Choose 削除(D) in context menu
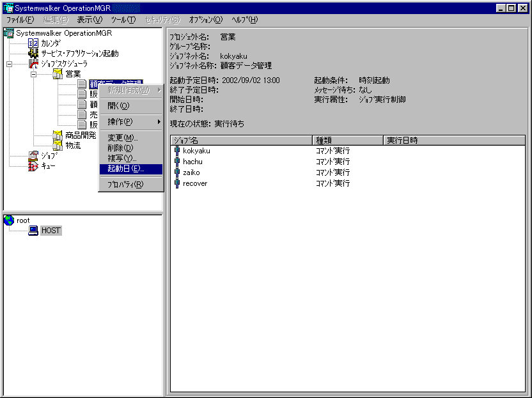The width and height of the screenshot is (532, 398). tap(131, 148)
